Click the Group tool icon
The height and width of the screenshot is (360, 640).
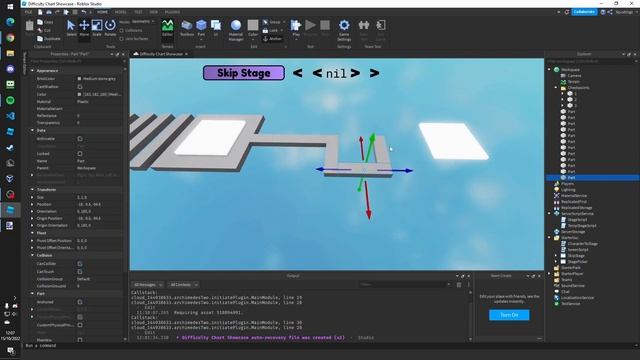coord(265,22)
